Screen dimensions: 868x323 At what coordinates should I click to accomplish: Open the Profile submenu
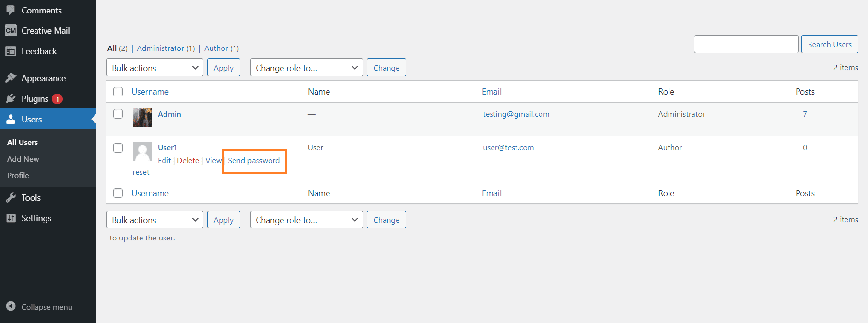(18, 176)
